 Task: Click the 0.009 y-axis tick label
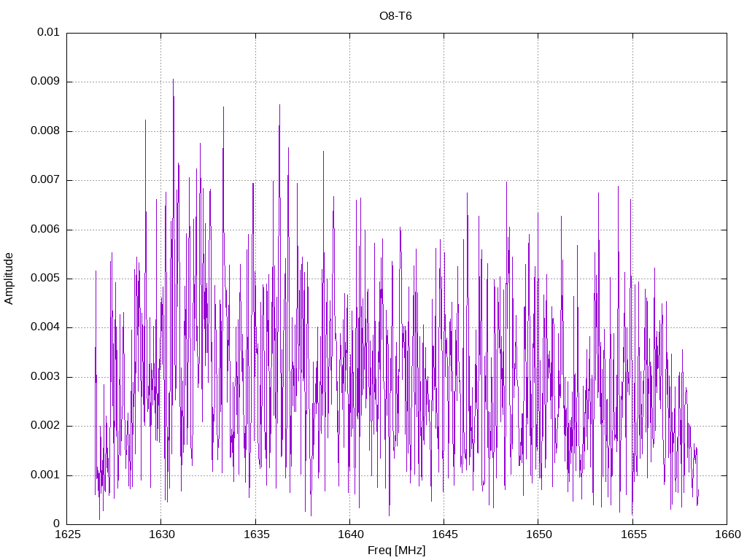click(45, 82)
